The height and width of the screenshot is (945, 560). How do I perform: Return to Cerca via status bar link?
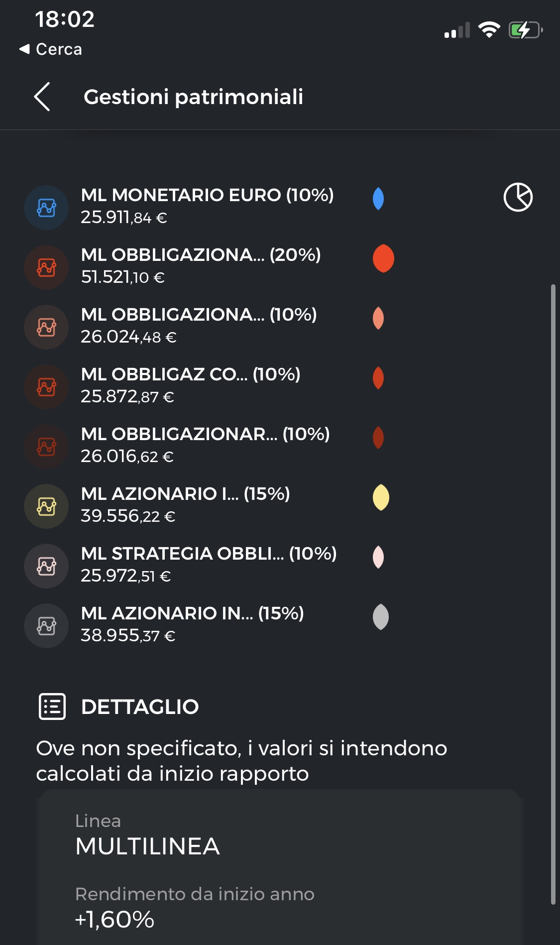(x=51, y=49)
